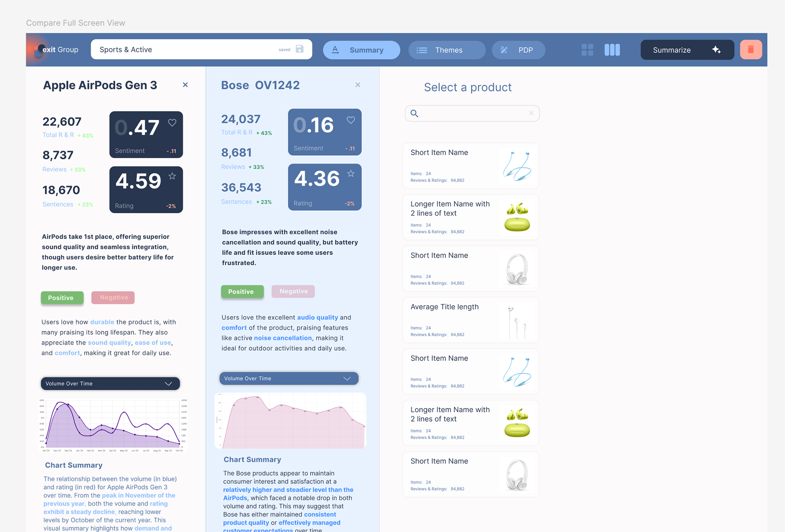Click the first yellow-green earbuds thumbnail
This screenshot has height=532, width=785.
pyautogui.click(x=517, y=217)
